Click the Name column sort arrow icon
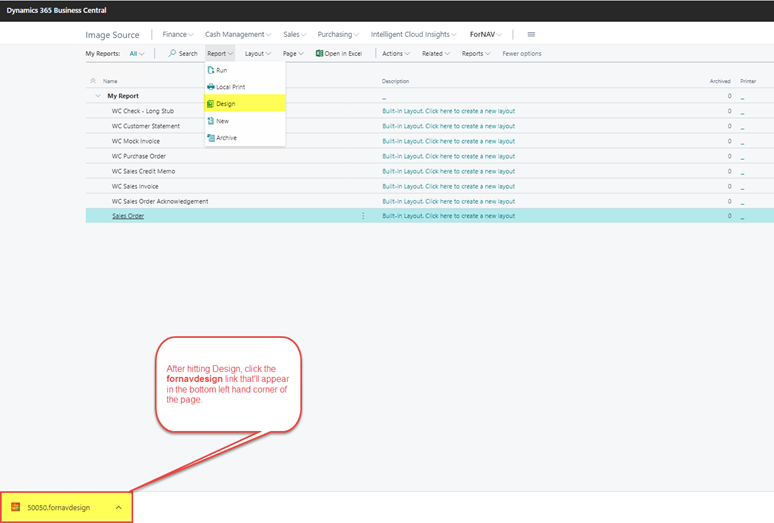Viewport: 774px width, 523px height. [93, 81]
